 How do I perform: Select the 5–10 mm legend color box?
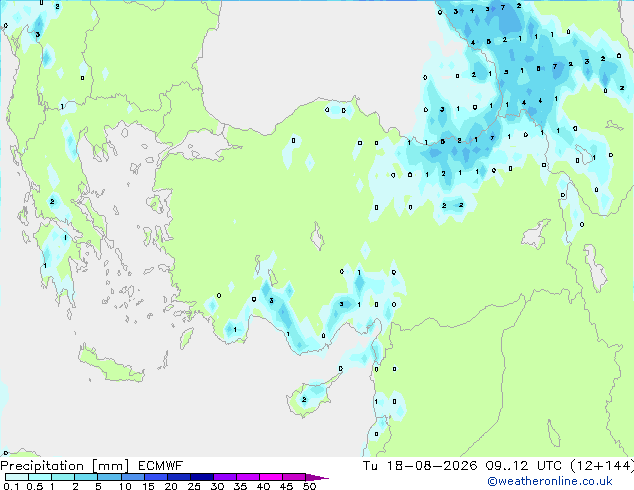[x=109, y=477]
